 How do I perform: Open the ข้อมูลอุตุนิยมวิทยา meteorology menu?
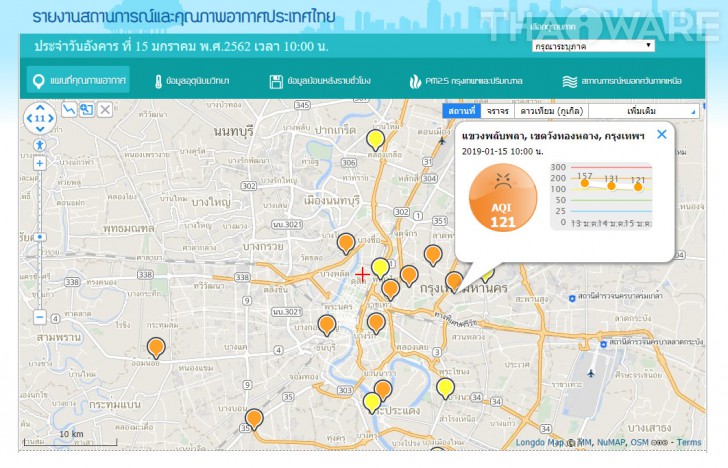192,81
